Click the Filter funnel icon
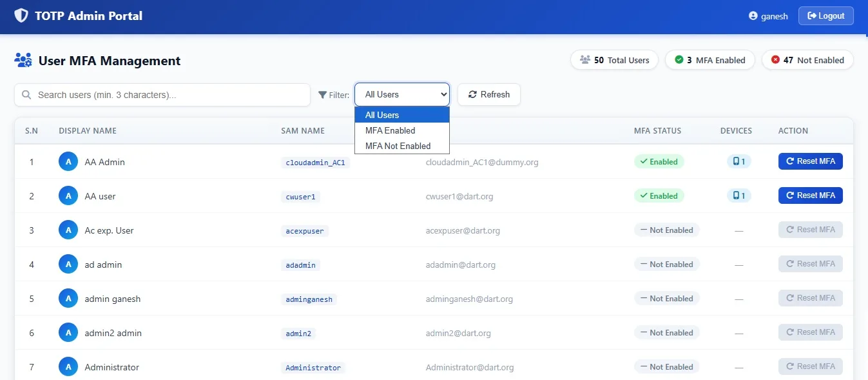 click(323, 95)
